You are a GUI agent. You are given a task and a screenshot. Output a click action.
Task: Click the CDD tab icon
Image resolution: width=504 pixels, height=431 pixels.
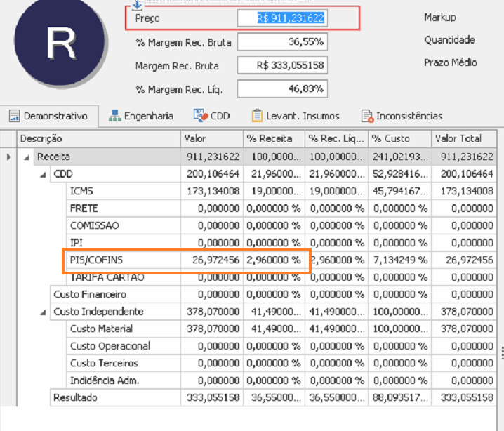201,115
